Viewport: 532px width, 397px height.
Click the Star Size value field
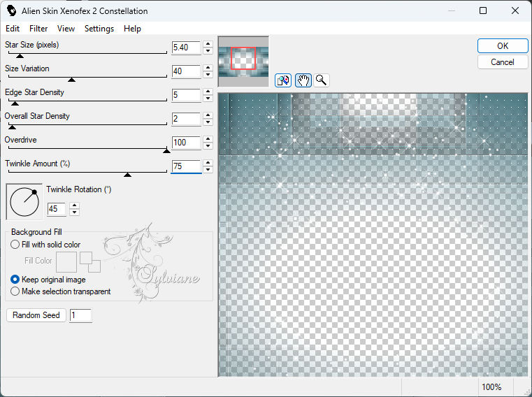point(186,48)
